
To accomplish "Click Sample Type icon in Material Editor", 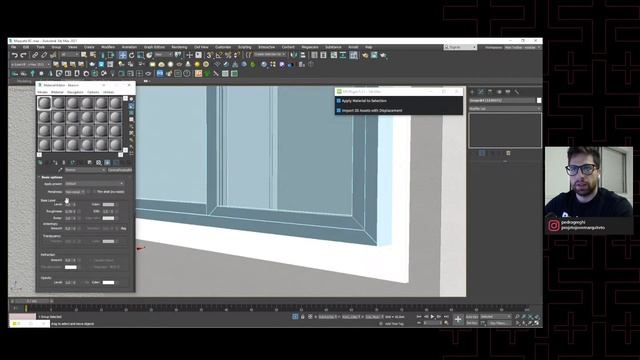I will coord(131,99).
